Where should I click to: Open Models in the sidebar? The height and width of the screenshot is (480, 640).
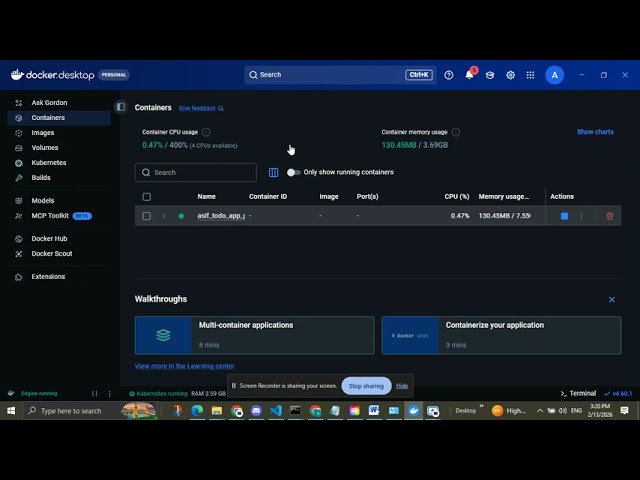(x=42, y=200)
